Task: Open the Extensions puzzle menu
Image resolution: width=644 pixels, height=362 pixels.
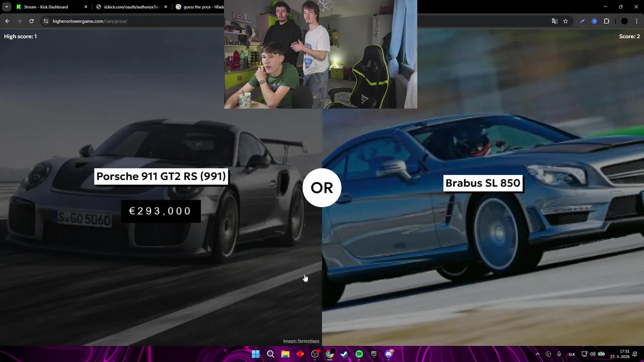Action: (606, 21)
